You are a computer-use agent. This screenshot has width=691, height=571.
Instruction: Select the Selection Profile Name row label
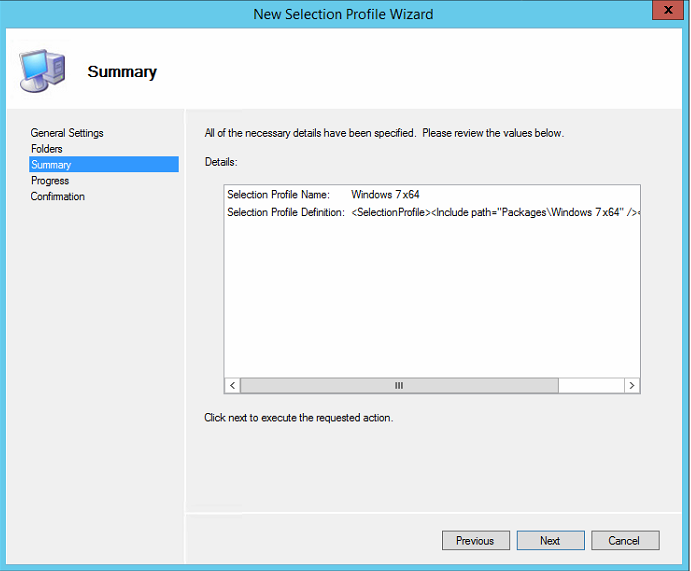tap(278, 195)
